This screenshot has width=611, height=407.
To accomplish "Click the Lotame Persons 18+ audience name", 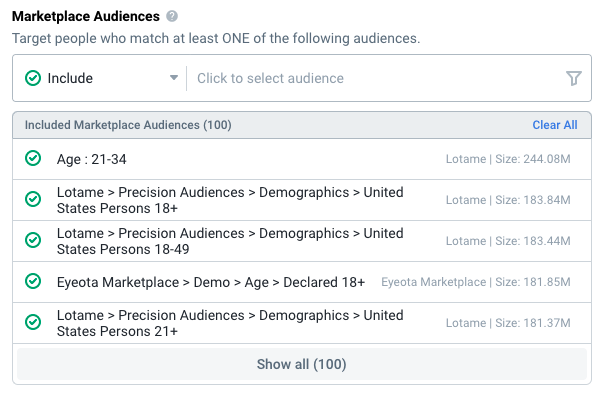I will pos(230,200).
